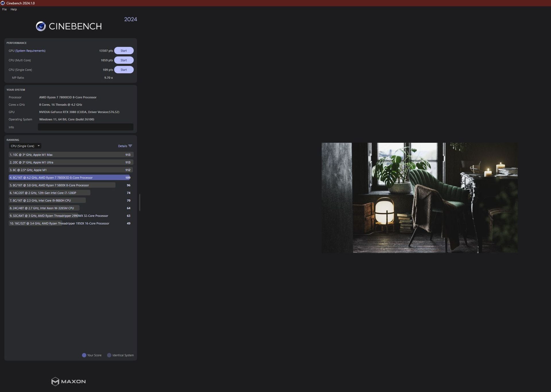Select the Intel Core i7-1280P ranking row
Image resolution: width=551 pixels, height=392 pixels.
click(x=71, y=193)
